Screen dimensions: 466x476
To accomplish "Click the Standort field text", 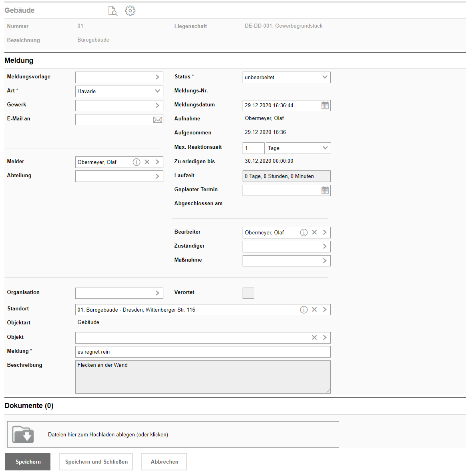I will (136, 310).
